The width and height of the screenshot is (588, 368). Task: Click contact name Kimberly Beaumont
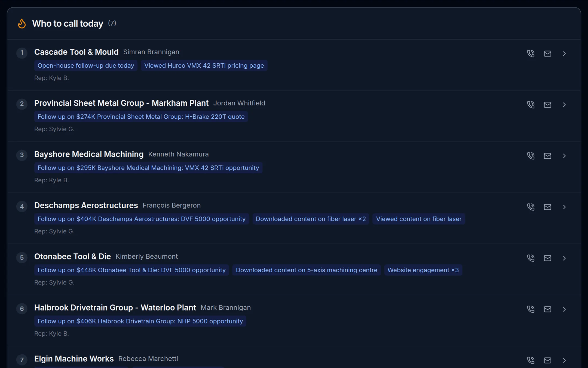[146, 256]
